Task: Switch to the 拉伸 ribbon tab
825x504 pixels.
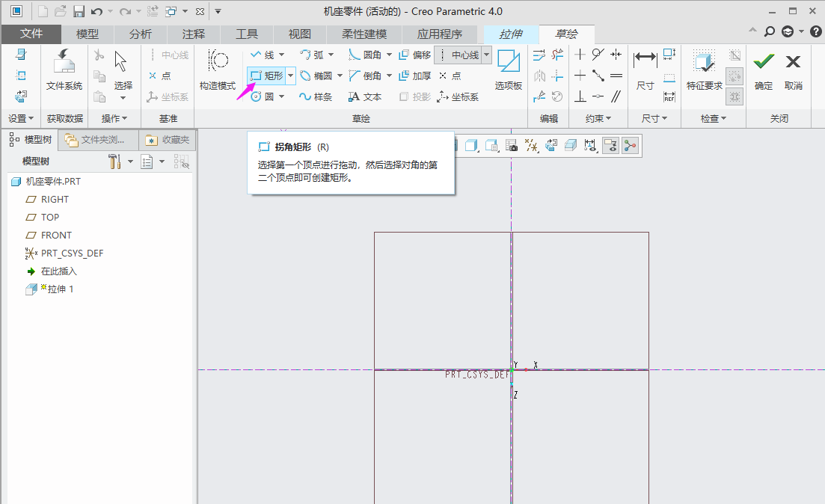Action: (x=511, y=34)
